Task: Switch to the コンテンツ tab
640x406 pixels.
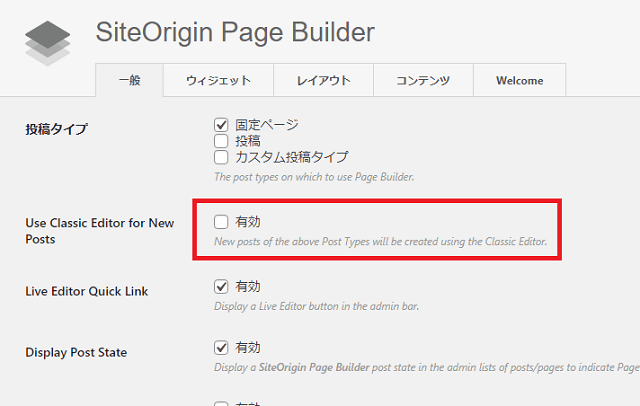Action: 423,80
